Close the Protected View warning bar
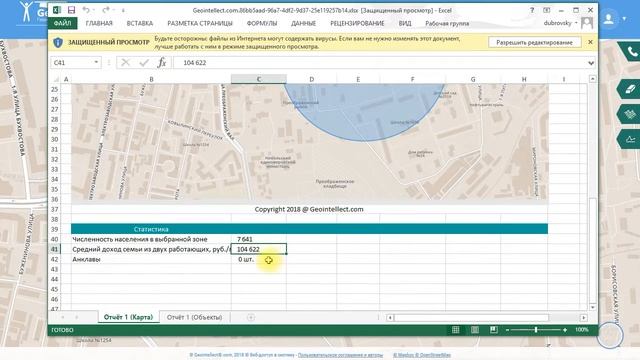The height and width of the screenshot is (360, 640). pos(590,42)
